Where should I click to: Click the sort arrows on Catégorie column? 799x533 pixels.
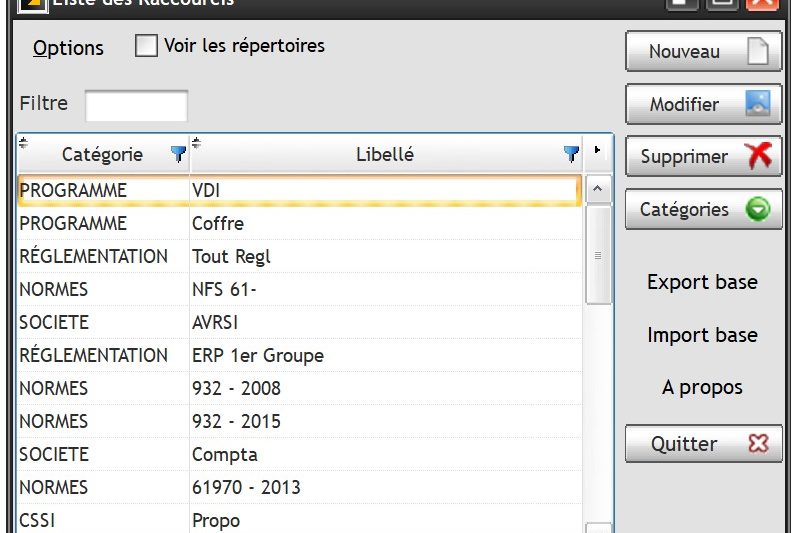tap(23, 143)
